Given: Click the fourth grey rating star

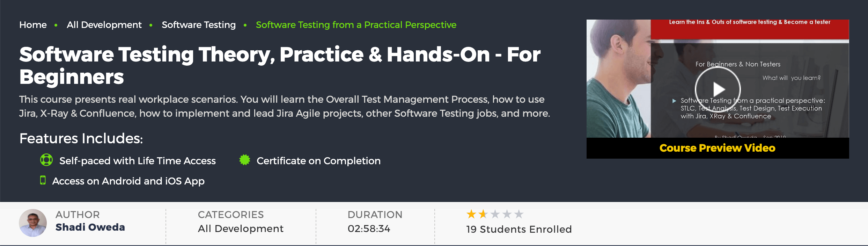Looking at the screenshot, I should pos(507,214).
